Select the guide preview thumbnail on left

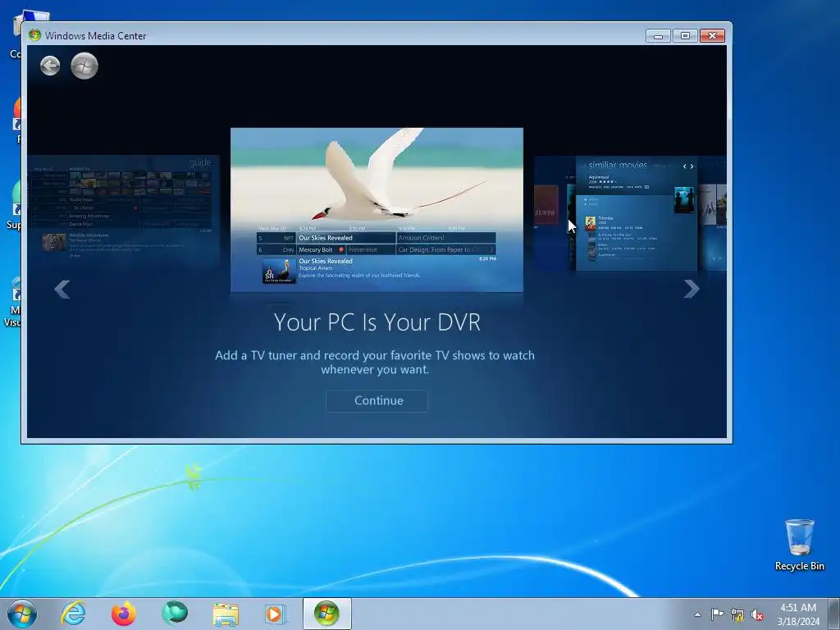(x=123, y=212)
